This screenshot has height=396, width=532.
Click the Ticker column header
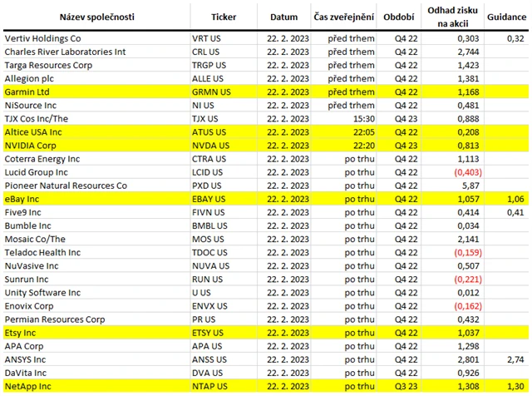(224, 17)
